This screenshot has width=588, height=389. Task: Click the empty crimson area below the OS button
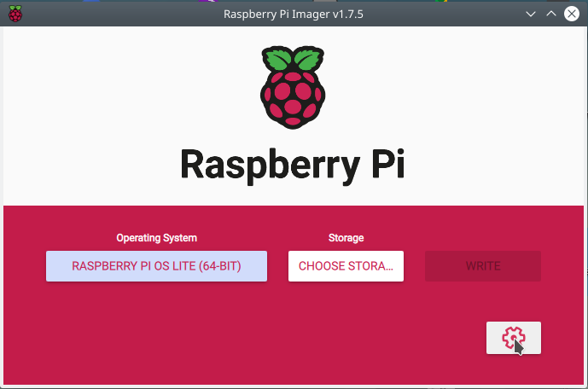156,330
